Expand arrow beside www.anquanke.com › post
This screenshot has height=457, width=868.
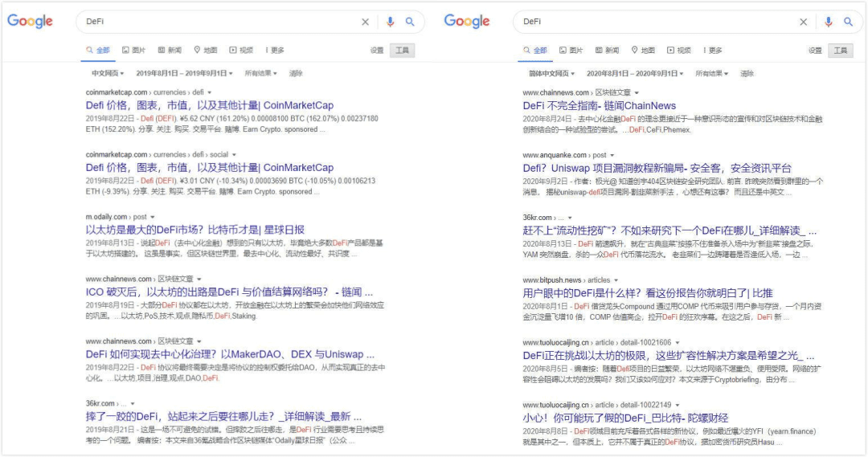pyautogui.click(x=612, y=156)
